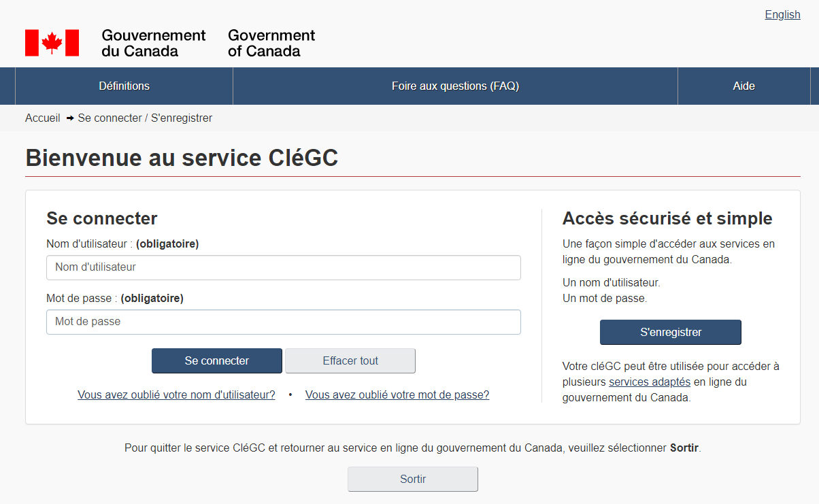819x504 pixels.
Task: Click the breadcrumb arrow after Accueil
Action: pyautogui.click(x=69, y=118)
